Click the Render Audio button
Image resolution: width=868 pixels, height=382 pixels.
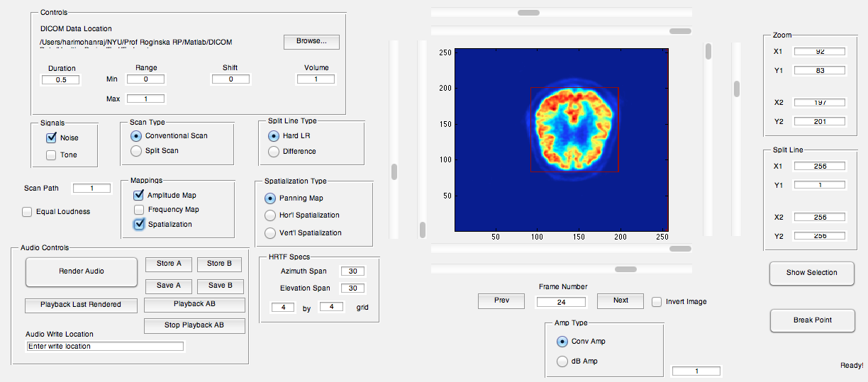(x=82, y=271)
